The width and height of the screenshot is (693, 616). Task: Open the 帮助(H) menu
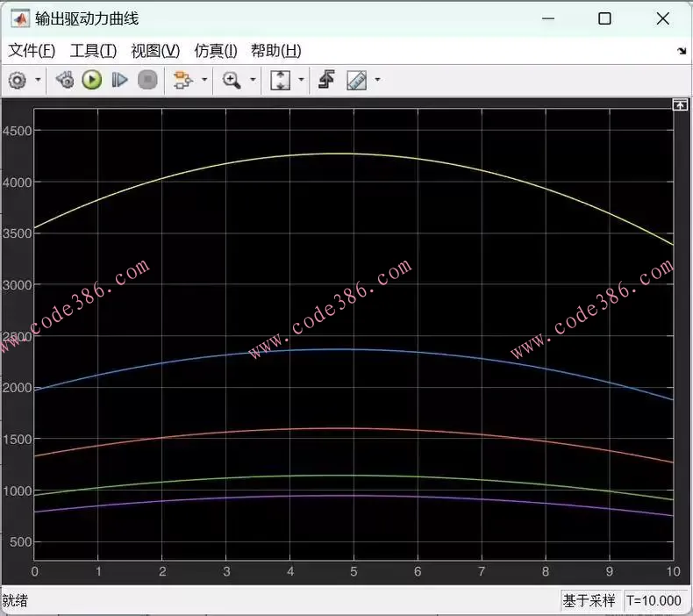coord(275,51)
